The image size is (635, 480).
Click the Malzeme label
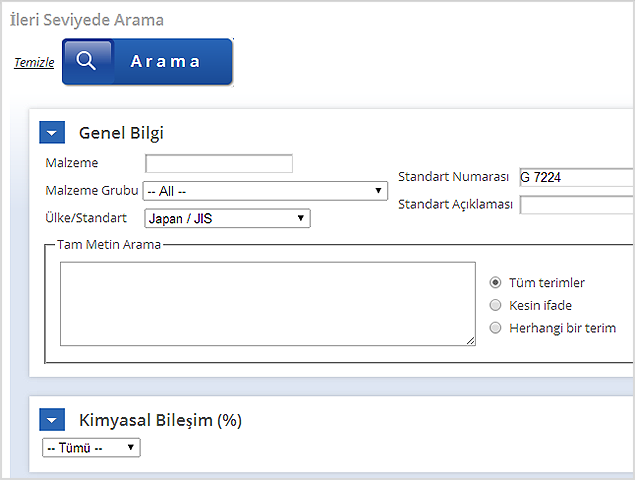72,163
